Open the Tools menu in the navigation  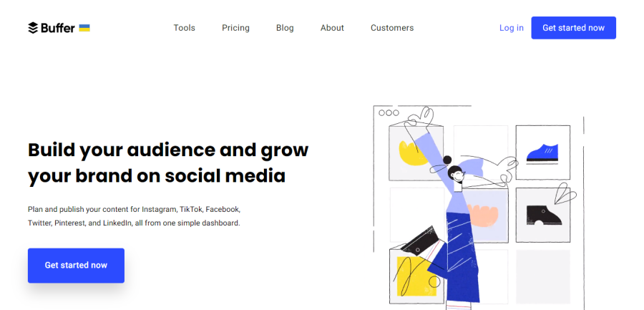coord(184,28)
